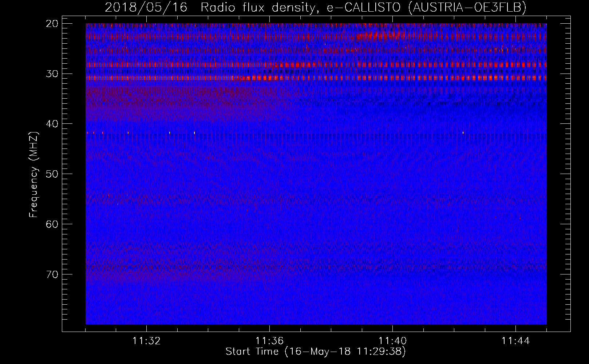Click the 'Start Time (16-May-18 11:29:38)' label
Image resolution: width=589 pixels, height=364 pixels.
tap(316, 352)
